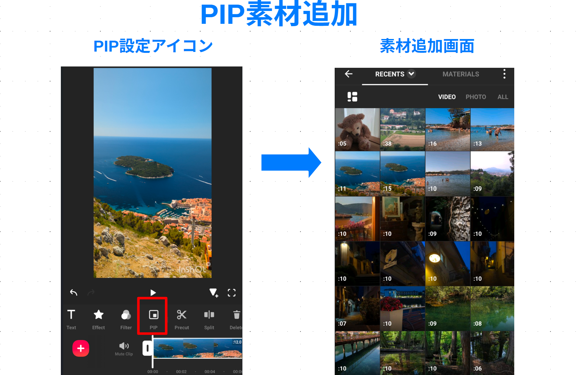Select the teddy bear :05 video
The image size is (588, 375).
[357, 129]
